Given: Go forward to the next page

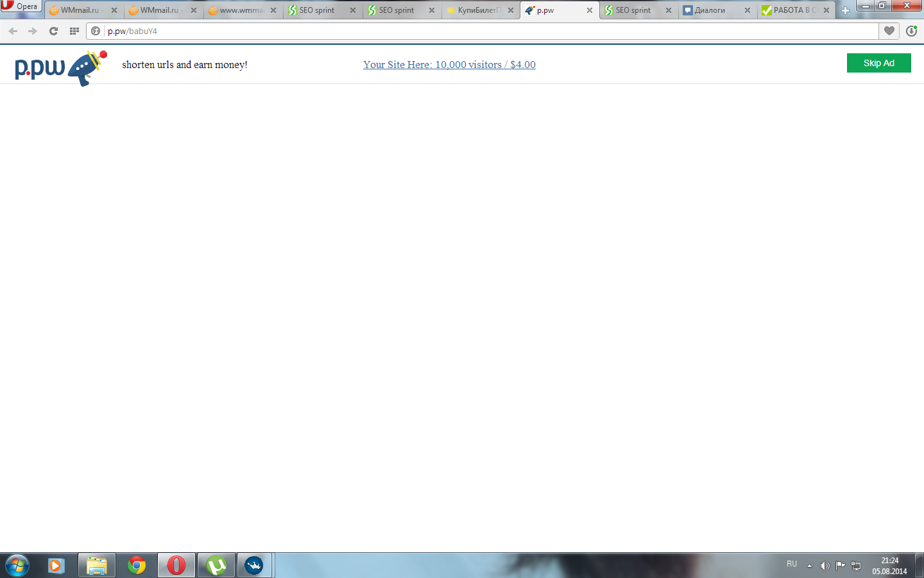Looking at the screenshot, I should pos(33,31).
